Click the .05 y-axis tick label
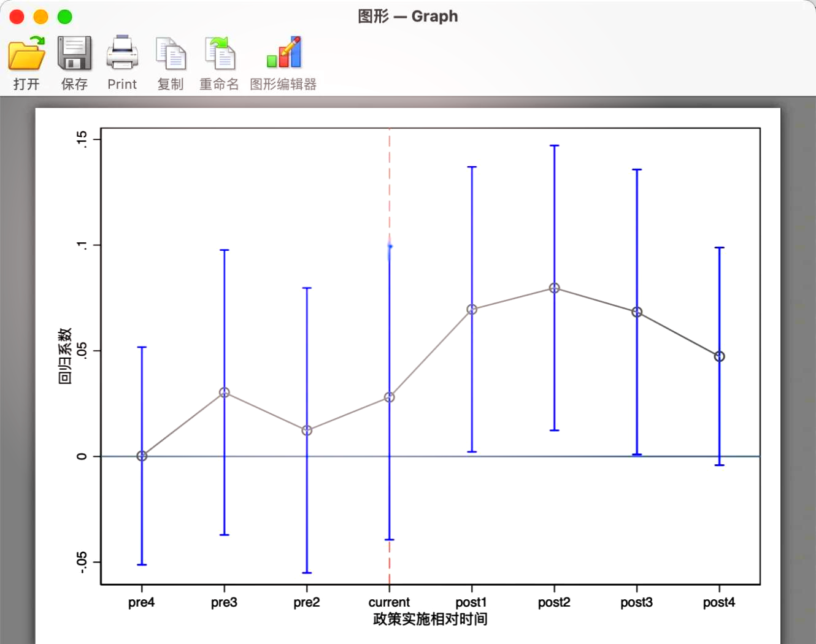The width and height of the screenshot is (816, 644). [x=82, y=351]
